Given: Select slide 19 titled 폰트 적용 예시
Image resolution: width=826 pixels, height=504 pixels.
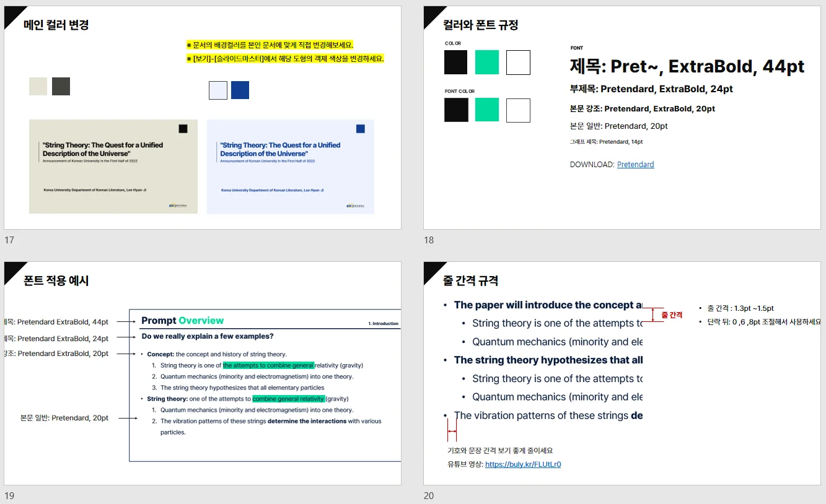Looking at the screenshot, I should (x=203, y=373).
